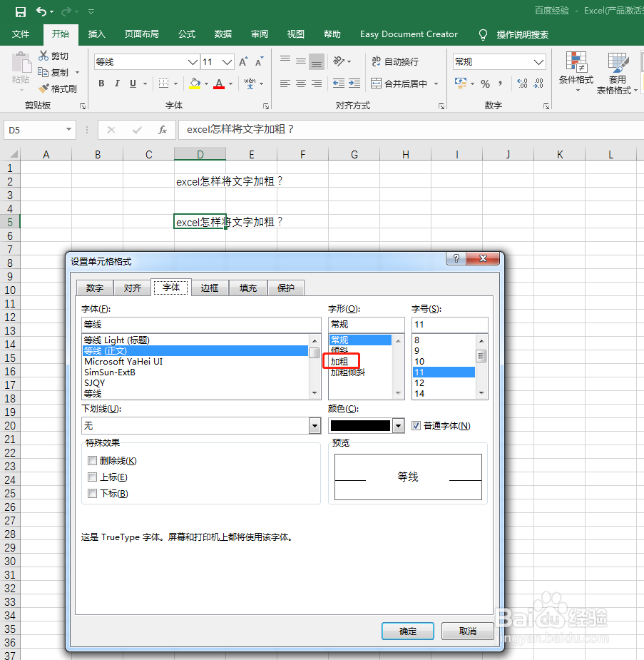Click the black color swatch in dialog
The image size is (644, 660).
(360, 425)
